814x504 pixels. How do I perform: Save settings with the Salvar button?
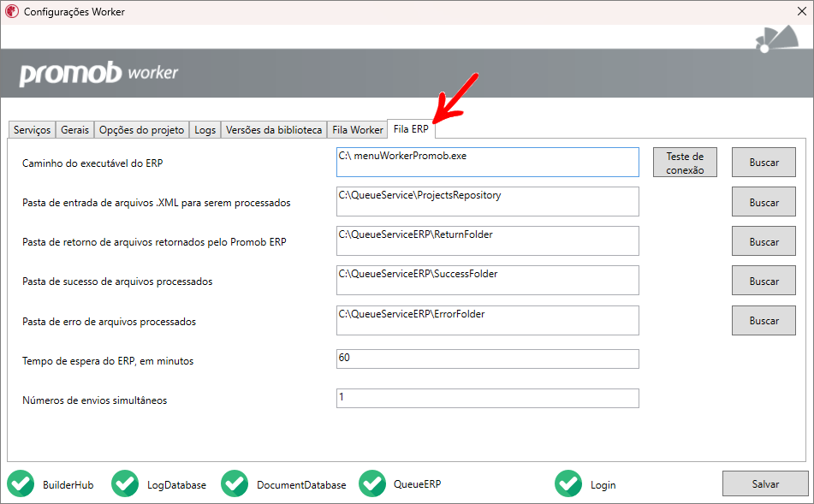coord(765,483)
